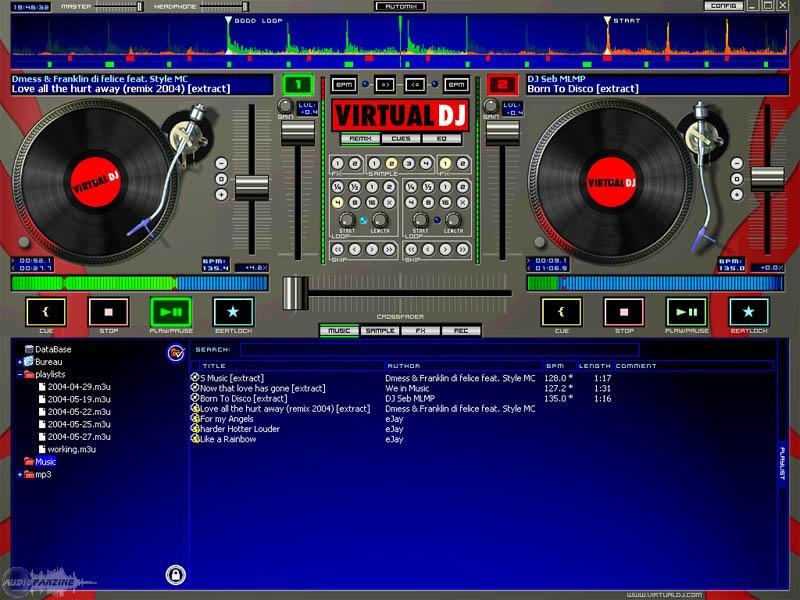The height and width of the screenshot is (600, 800).
Task: Trigger sample slot 4
Action: tap(426, 163)
